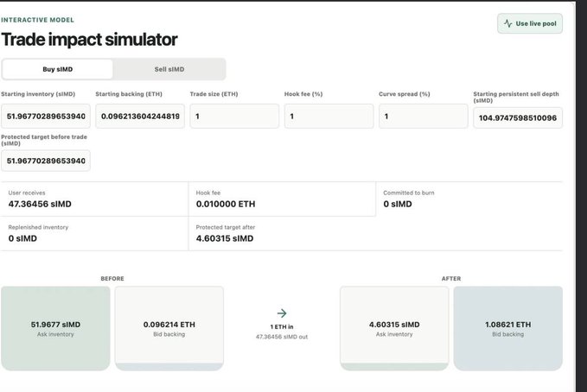587x392 pixels.
Task: Click the Trade impact simulator heading
Action: 89,40
